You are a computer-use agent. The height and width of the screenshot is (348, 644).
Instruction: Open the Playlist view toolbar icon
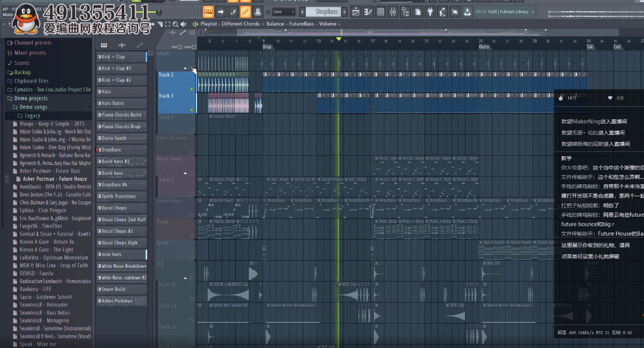[x=356, y=12]
